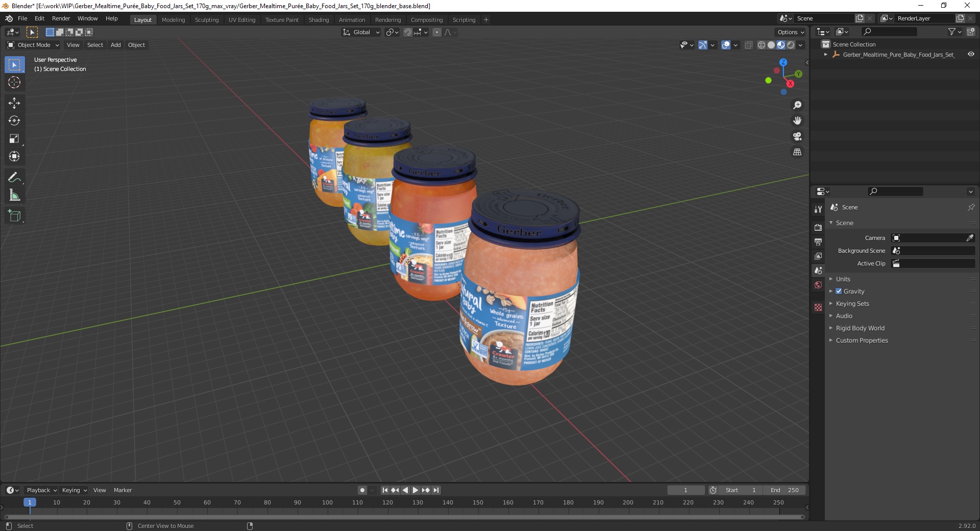
Task: Click the eyedropper next to Camera field
Action: coord(970,238)
